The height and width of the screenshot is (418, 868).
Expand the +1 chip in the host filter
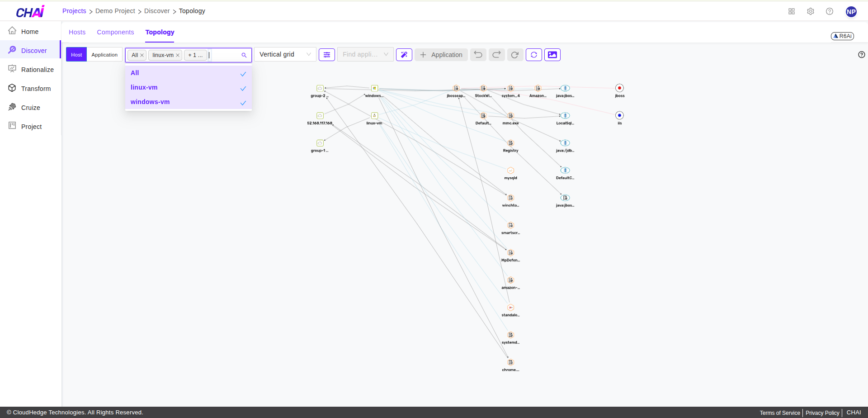[x=195, y=55]
